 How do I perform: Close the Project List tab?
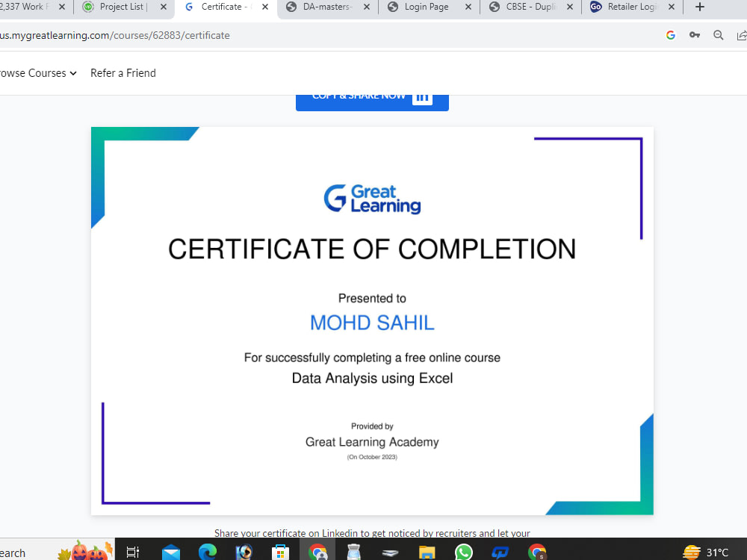[x=164, y=7]
